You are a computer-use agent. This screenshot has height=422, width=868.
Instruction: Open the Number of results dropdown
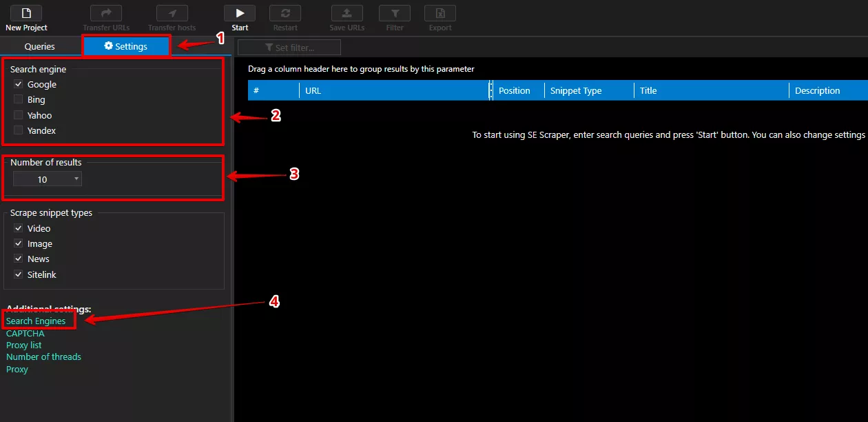tap(48, 179)
